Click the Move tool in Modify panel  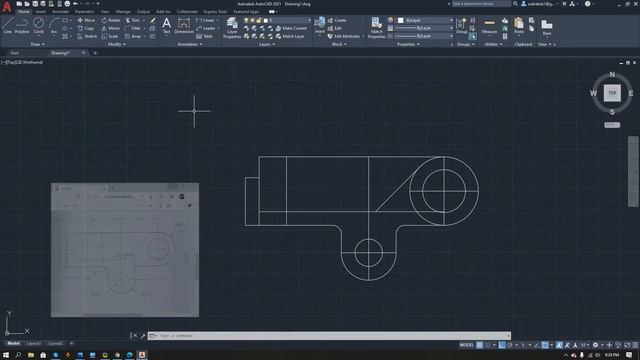click(86, 20)
